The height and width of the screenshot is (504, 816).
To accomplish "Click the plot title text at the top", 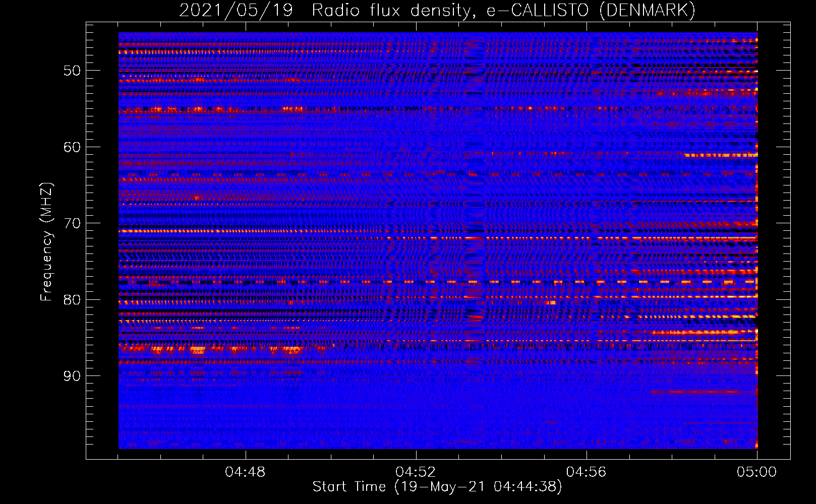I will pyautogui.click(x=437, y=10).
